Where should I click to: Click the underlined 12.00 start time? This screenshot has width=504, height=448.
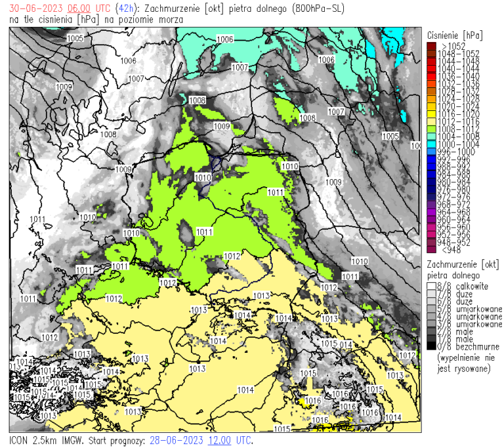click(219, 440)
